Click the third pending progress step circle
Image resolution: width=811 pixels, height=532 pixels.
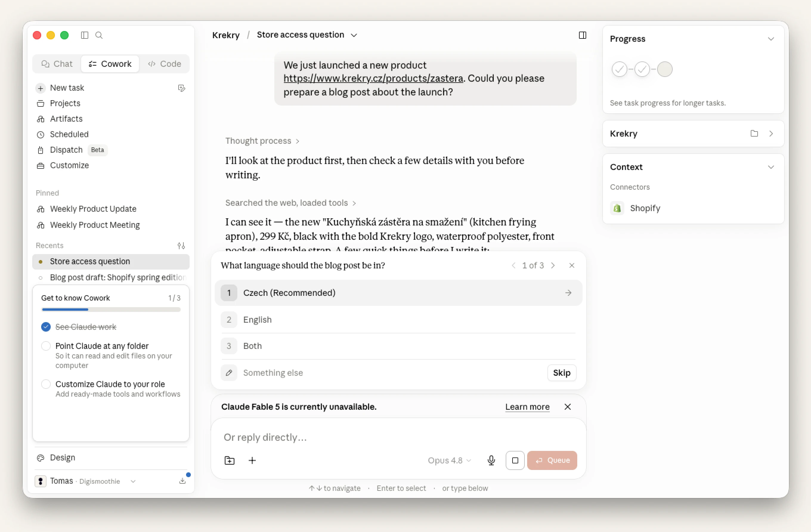tap(665, 69)
